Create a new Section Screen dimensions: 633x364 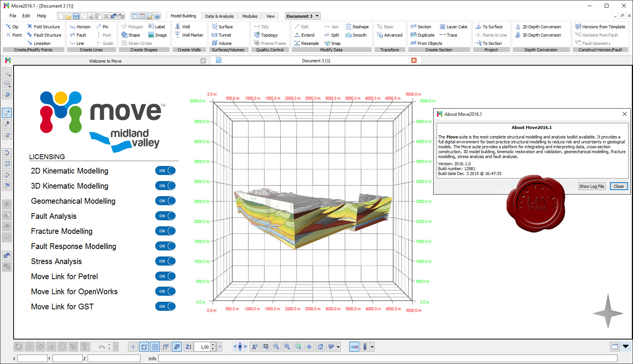[x=421, y=27]
